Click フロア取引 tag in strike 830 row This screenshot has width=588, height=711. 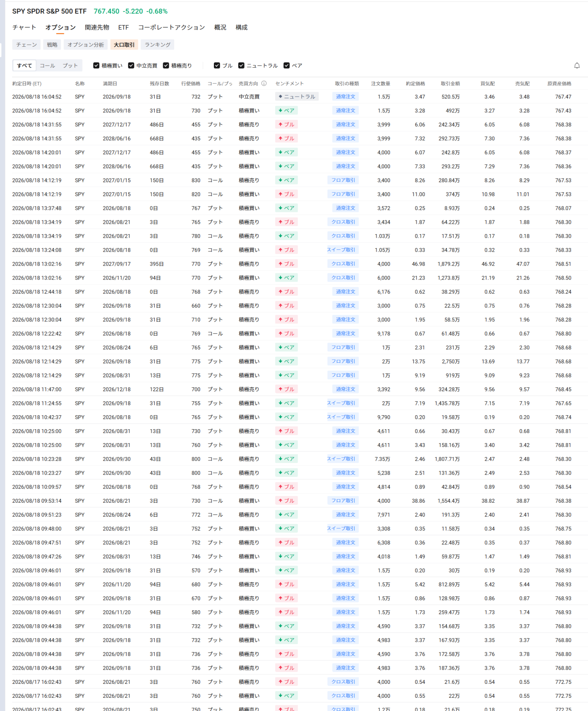pyautogui.click(x=343, y=180)
